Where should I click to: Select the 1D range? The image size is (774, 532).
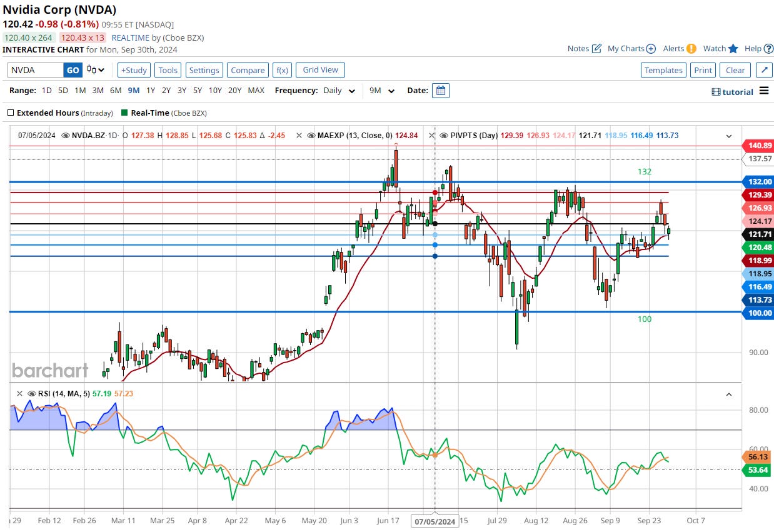click(x=47, y=91)
